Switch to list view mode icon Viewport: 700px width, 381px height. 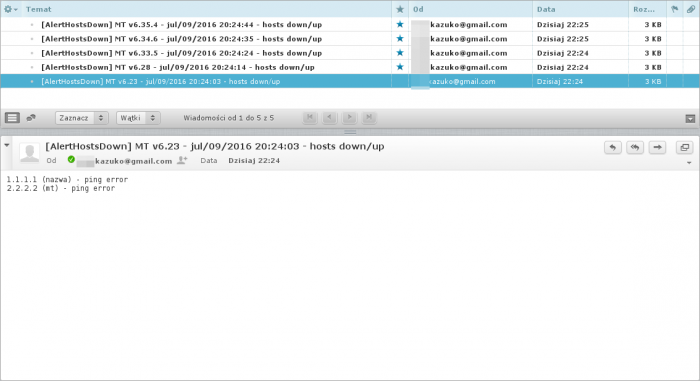point(12,118)
